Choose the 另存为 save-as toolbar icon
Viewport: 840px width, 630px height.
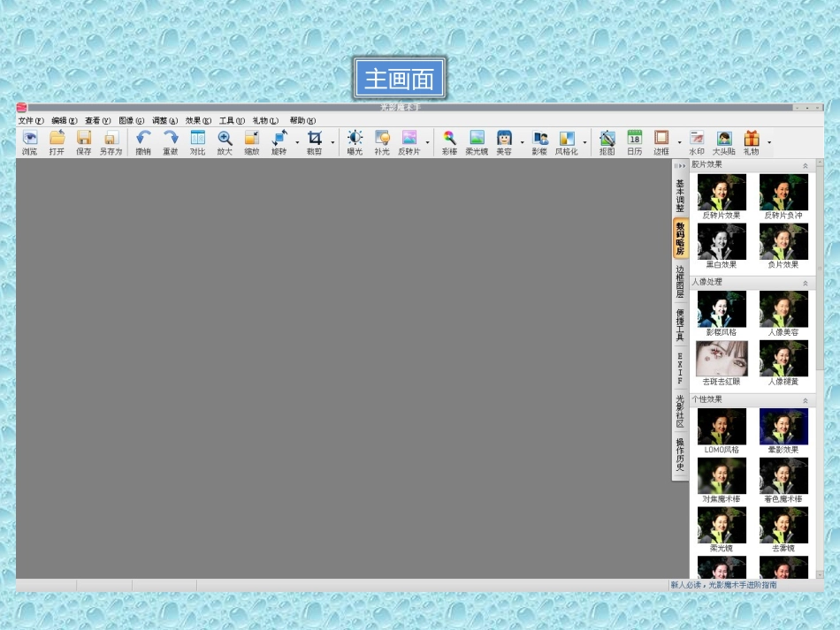click(111, 142)
